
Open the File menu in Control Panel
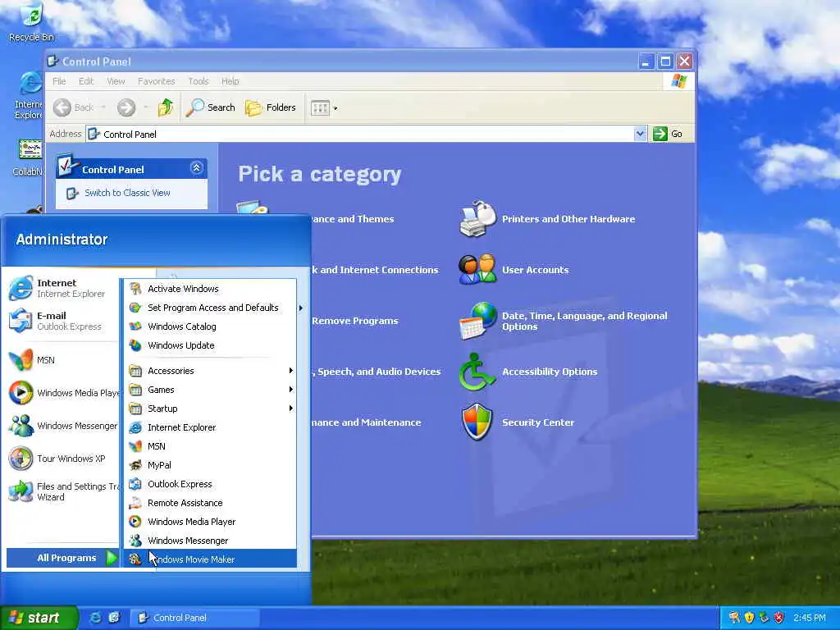pyautogui.click(x=59, y=81)
